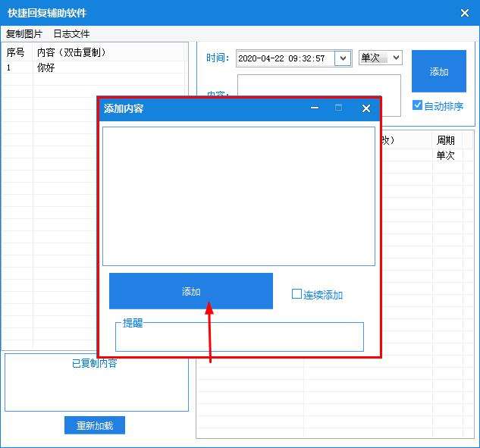
Task: Click the 重新加载 button
Action: [x=95, y=425]
